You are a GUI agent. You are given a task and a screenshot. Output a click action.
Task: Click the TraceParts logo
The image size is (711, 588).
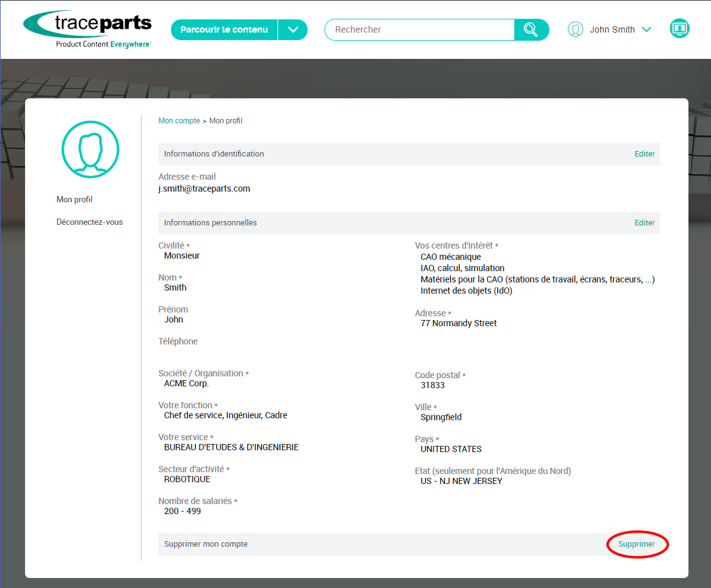coord(88,29)
